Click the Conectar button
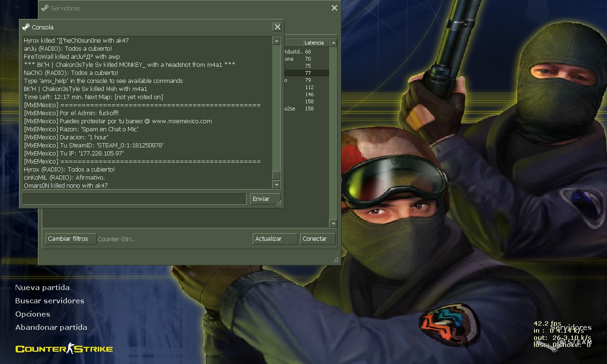The height and width of the screenshot is (364, 607). point(318,239)
